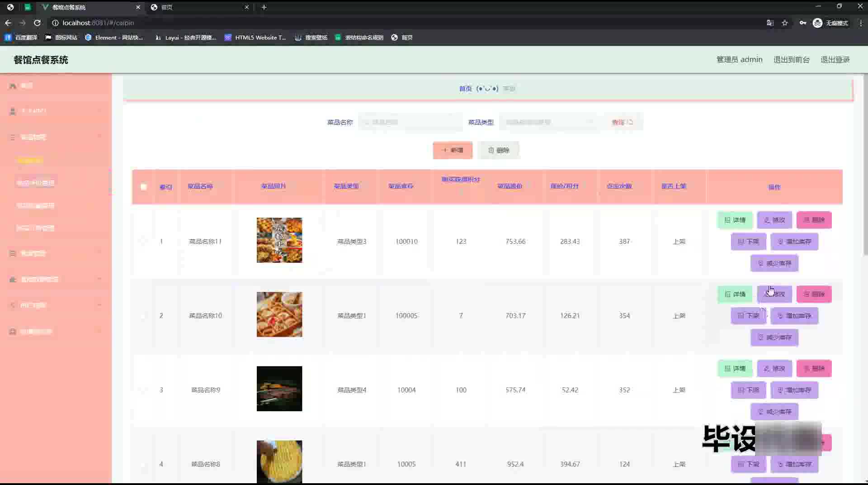Click 增加库存 for 菜品名称10

point(794,316)
